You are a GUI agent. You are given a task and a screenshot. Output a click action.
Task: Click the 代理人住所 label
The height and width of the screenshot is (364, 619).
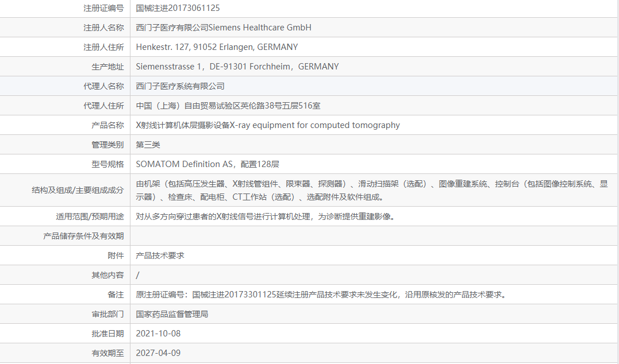tap(103, 106)
